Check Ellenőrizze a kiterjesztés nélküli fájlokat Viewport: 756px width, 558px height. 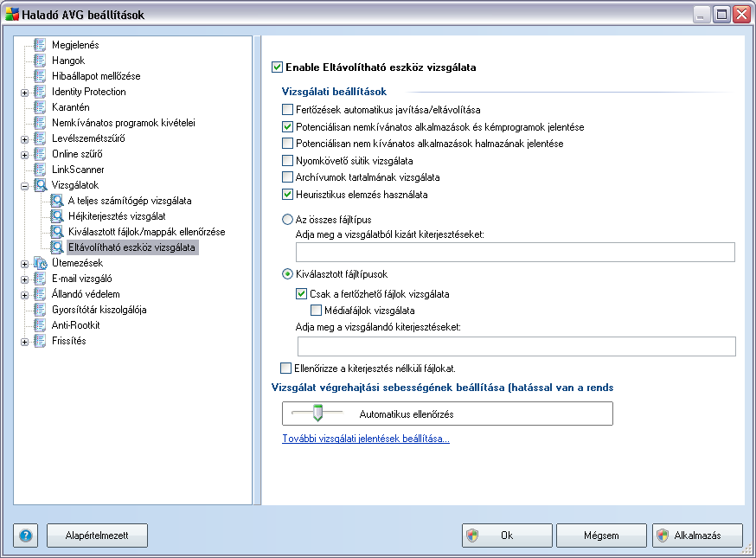[286, 369]
